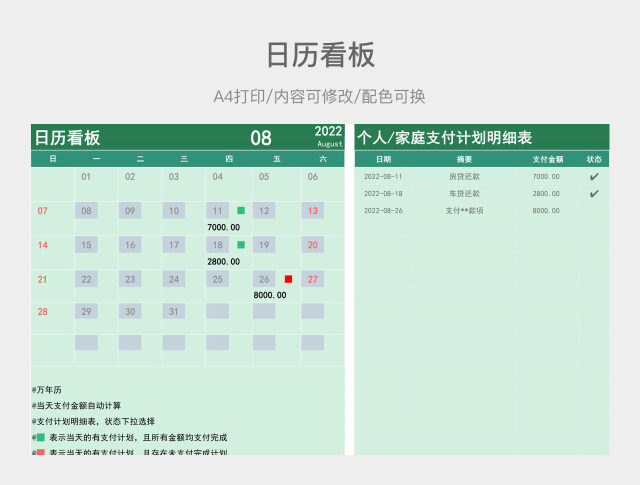Select calendar day 15
The height and width of the screenshot is (485, 640).
click(86, 245)
